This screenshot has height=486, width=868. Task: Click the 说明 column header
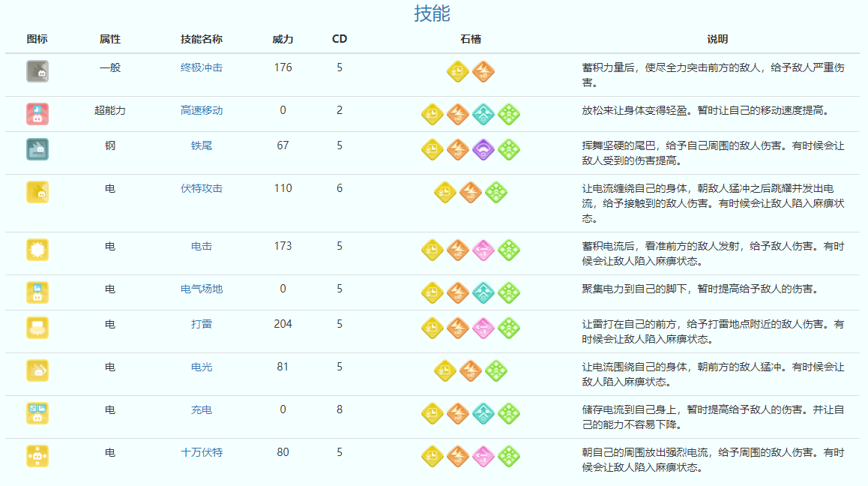717,39
